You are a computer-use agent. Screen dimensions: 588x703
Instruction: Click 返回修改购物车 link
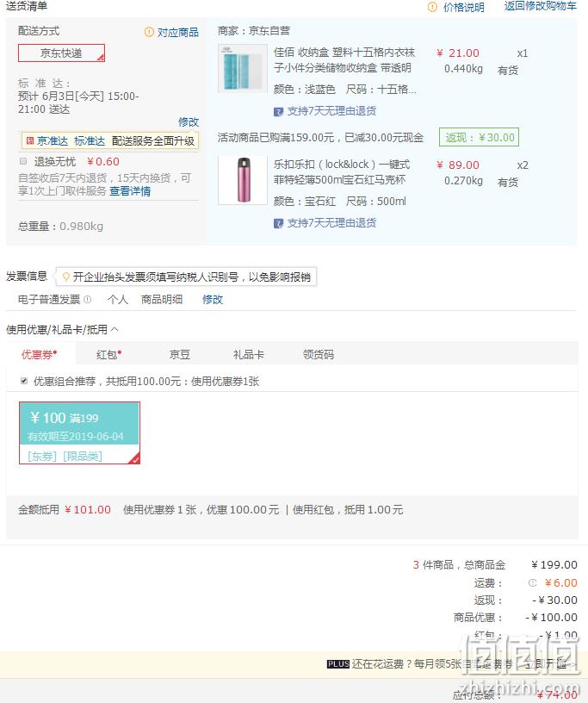[x=541, y=6]
